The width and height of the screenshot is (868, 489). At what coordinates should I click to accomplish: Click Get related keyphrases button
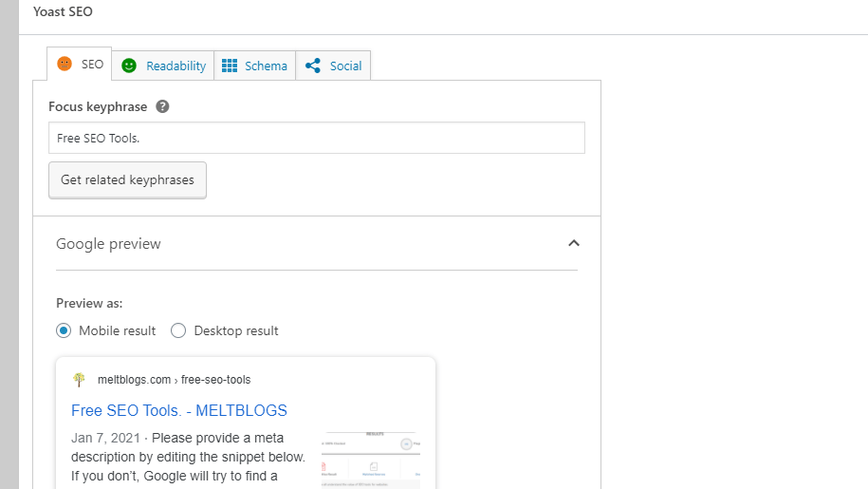click(x=127, y=180)
